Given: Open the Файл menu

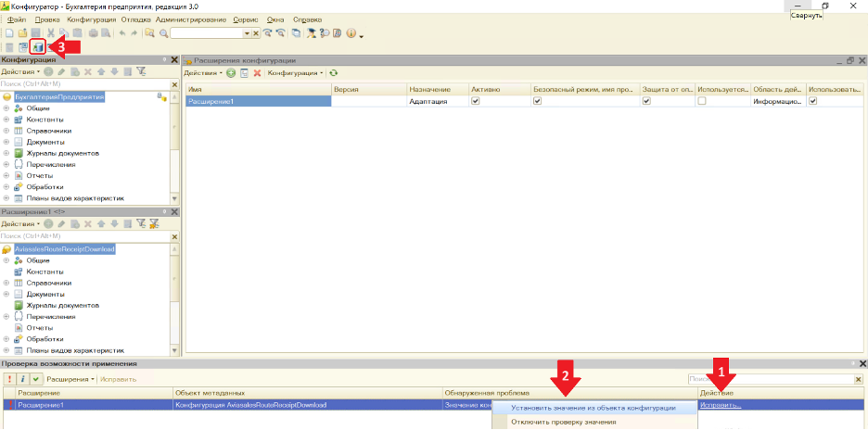Looking at the screenshot, I should click(x=17, y=19).
